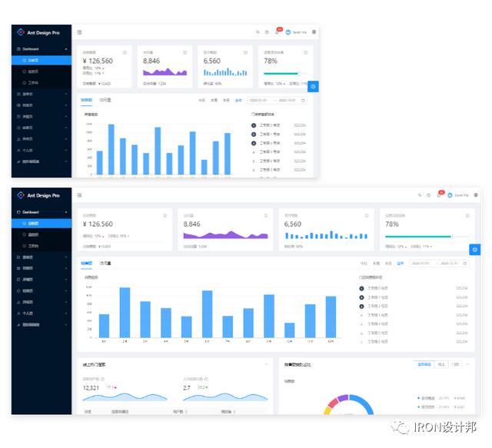Click info icon on 8,846 card, lower dashboard
492x448 pixels.
click(266, 215)
